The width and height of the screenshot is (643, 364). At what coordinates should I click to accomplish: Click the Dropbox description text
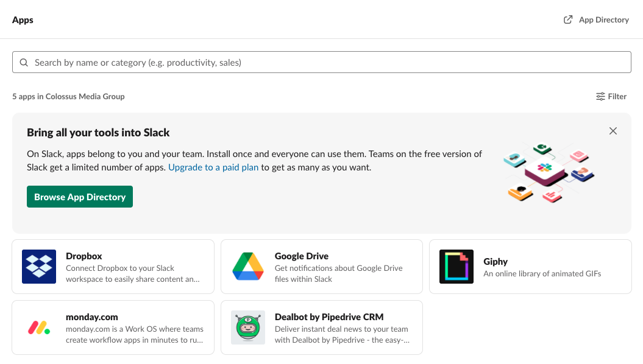tap(133, 273)
